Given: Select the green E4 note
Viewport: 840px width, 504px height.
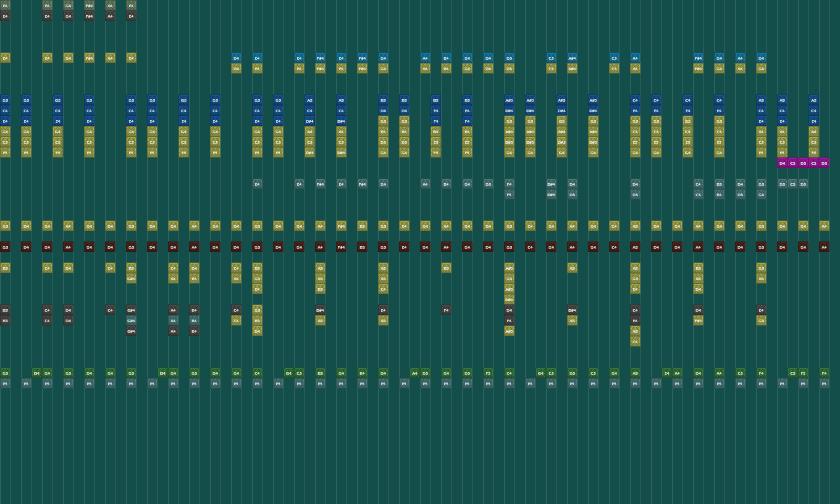Looking at the screenshot, I should (667, 373).
